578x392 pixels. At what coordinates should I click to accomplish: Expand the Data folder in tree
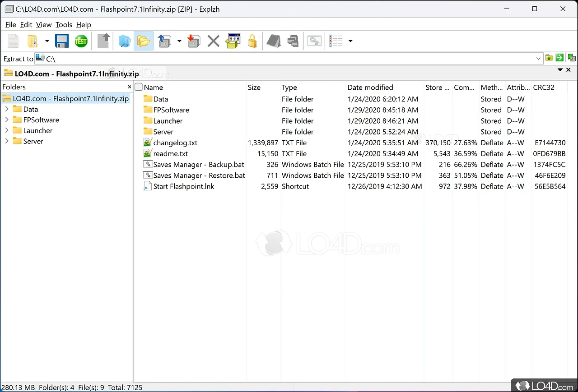(7, 109)
